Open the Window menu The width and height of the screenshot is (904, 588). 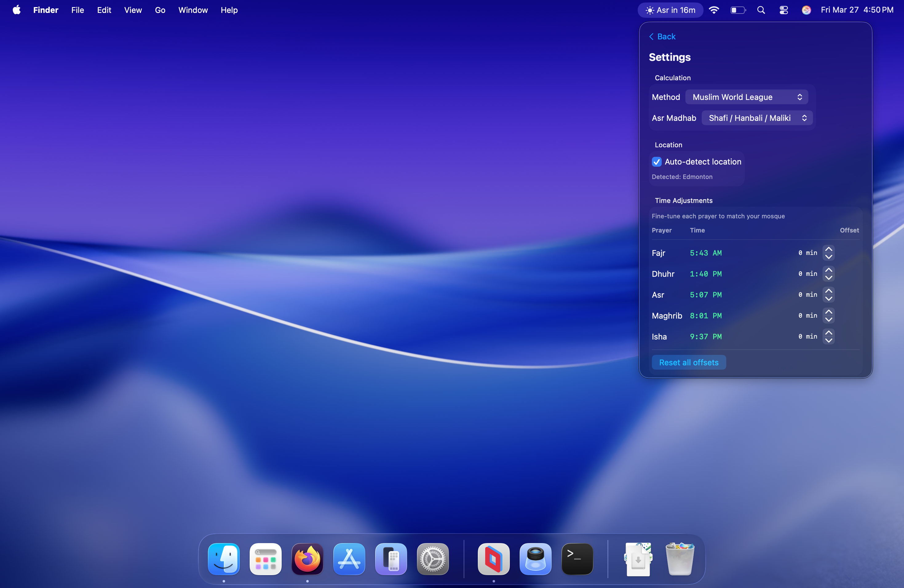[x=193, y=10]
